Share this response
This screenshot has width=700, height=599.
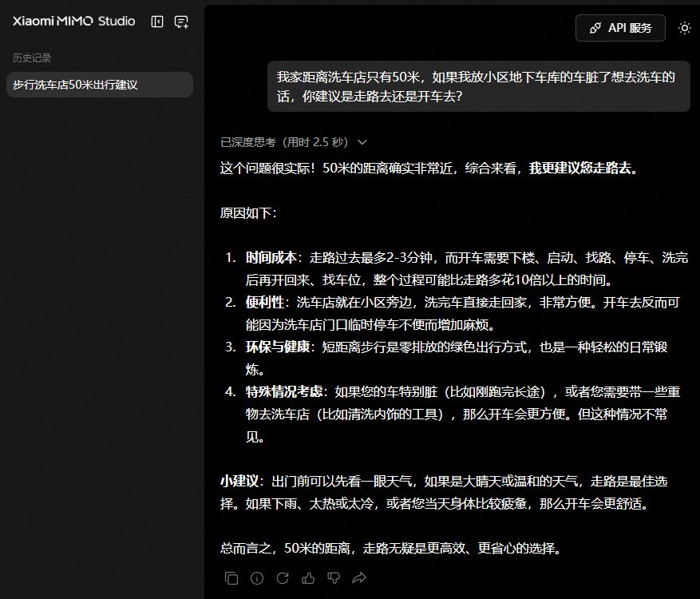tap(359, 577)
